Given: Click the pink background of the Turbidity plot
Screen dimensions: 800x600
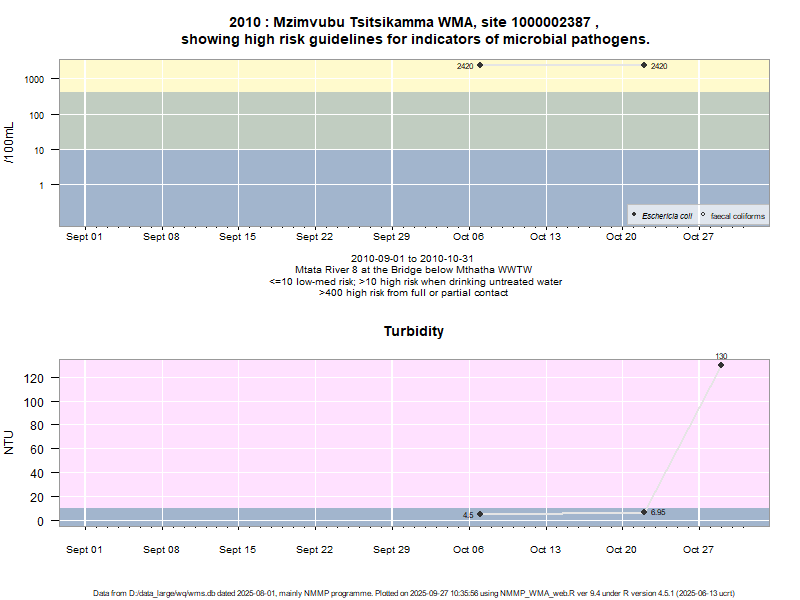Looking at the screenshot, I should pos(300,430).
